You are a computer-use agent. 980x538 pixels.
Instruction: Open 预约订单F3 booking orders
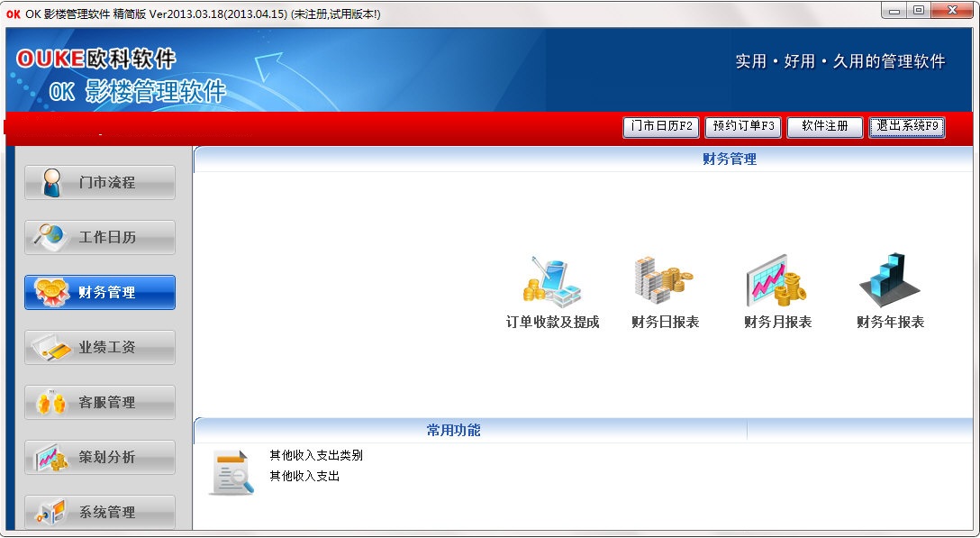pos(741,127)
